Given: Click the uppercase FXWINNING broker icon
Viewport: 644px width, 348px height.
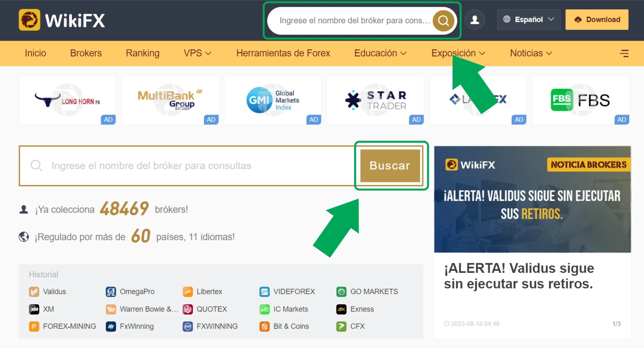Looking at the screenshot, I should 187,327.
